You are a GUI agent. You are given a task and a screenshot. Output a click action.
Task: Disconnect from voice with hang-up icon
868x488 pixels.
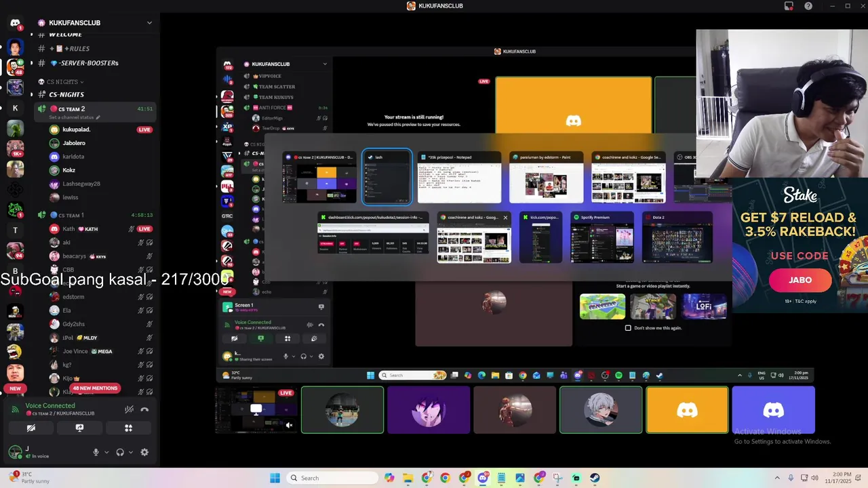click(x=144, y=409)
